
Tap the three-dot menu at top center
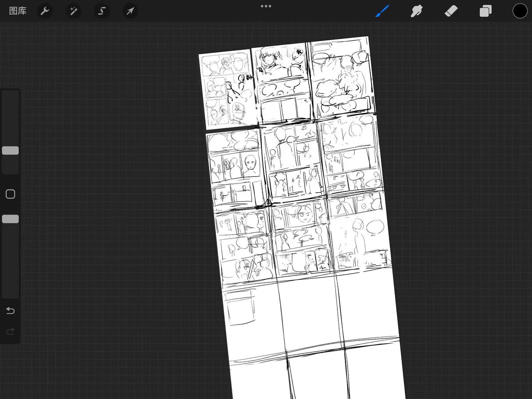[266, 6]
